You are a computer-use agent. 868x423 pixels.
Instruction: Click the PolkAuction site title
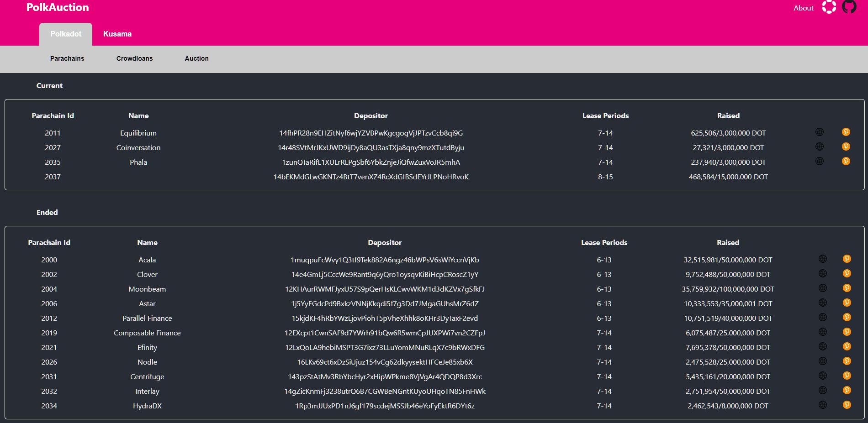pyautogui.click(x=58, y=7)
